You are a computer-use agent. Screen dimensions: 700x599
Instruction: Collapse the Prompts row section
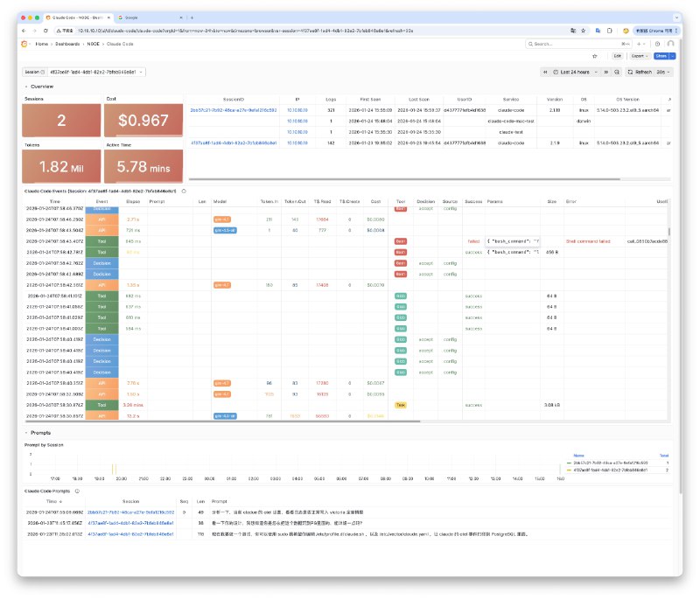click(26, 431)
